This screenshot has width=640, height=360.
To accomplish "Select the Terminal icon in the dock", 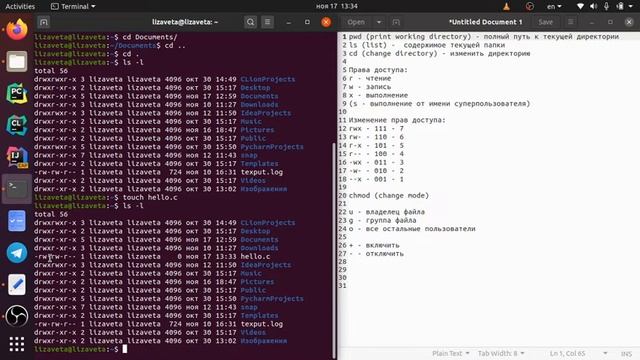I will coord(17,189).
